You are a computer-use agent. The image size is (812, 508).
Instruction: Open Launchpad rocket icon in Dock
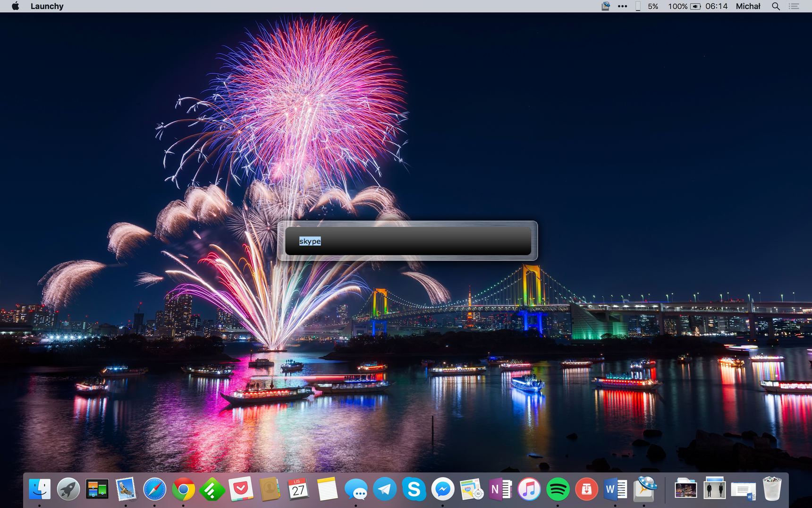point(68,489)
